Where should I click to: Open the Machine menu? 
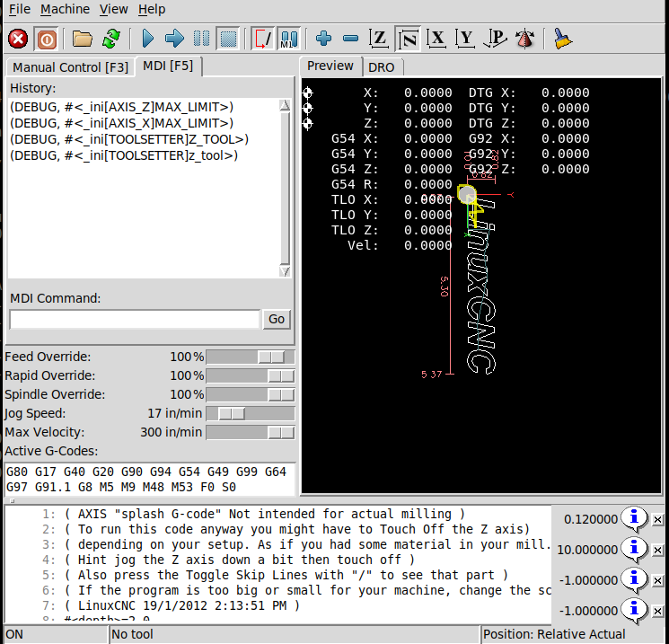tap(65, 9)
